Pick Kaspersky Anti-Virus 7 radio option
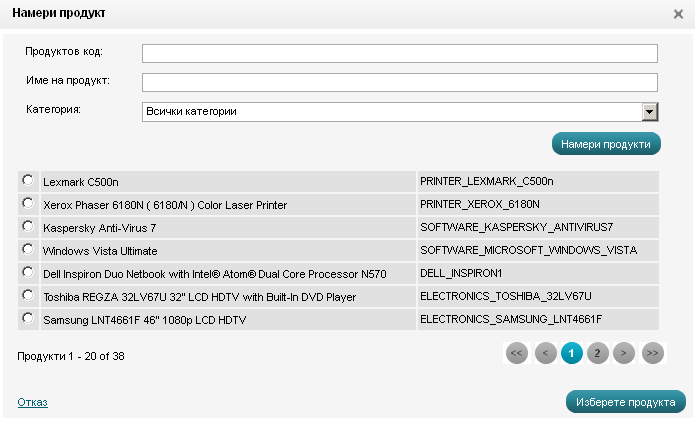 pos(27,226)
